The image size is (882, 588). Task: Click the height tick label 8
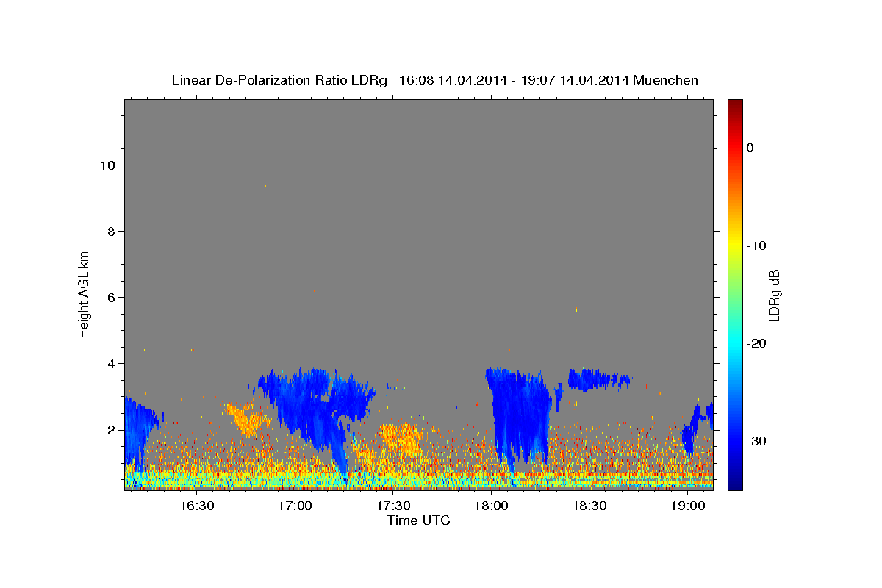point(112,232)
